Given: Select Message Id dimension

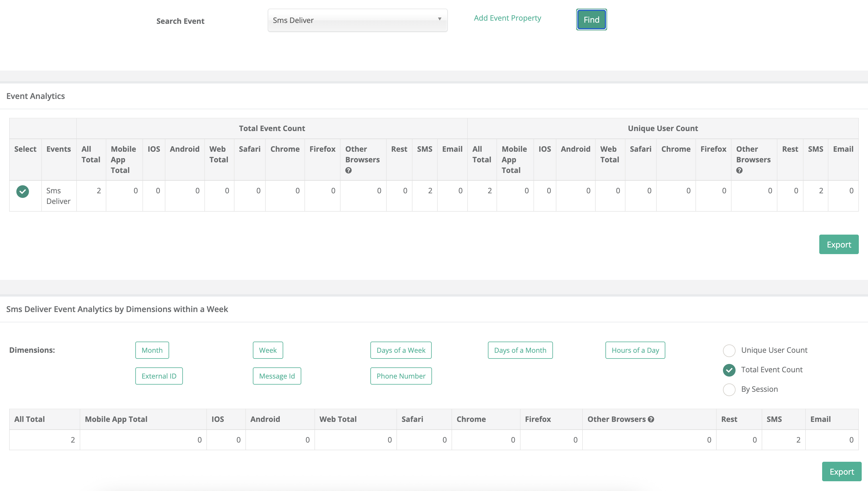Looking at the screenshot, I should click(x=277, y=376).
